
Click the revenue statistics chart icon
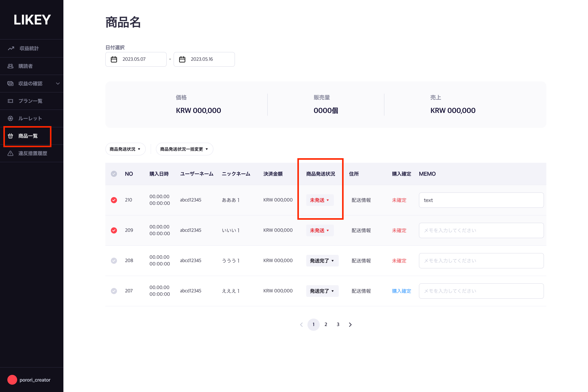coord(11,48)
